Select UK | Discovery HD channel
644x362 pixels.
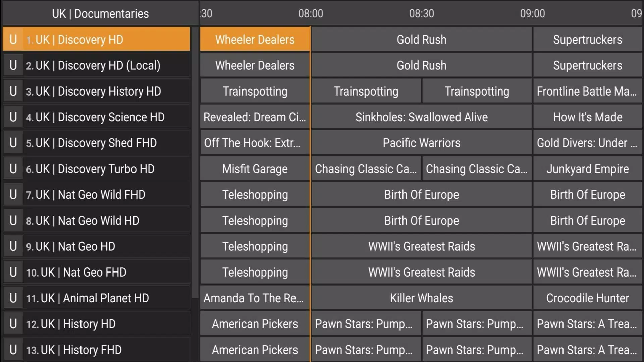[x=96, y=39]
